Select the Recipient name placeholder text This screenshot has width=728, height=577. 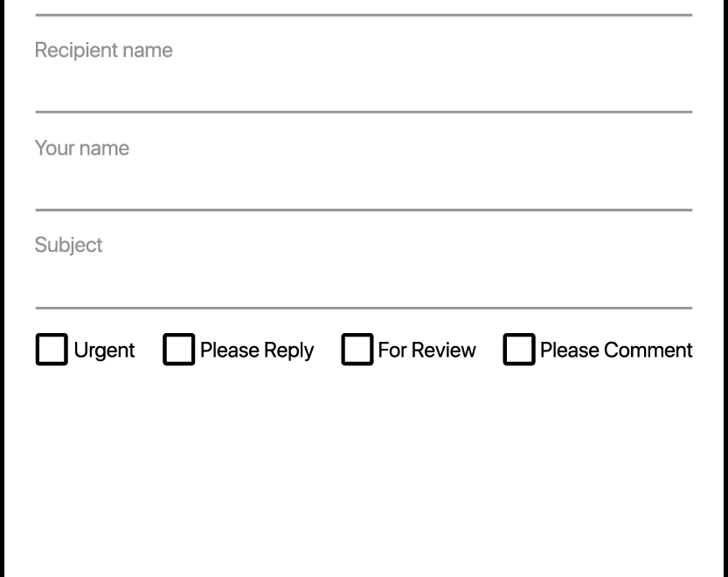103,50
